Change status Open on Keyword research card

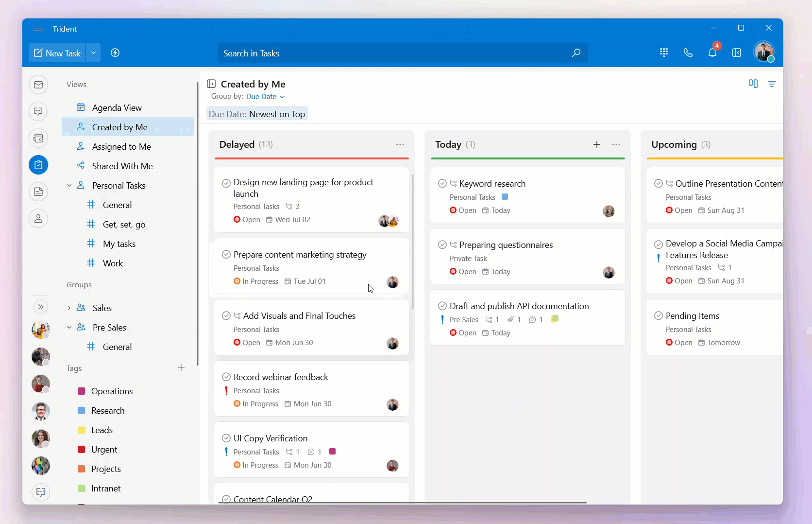[463, 210]
